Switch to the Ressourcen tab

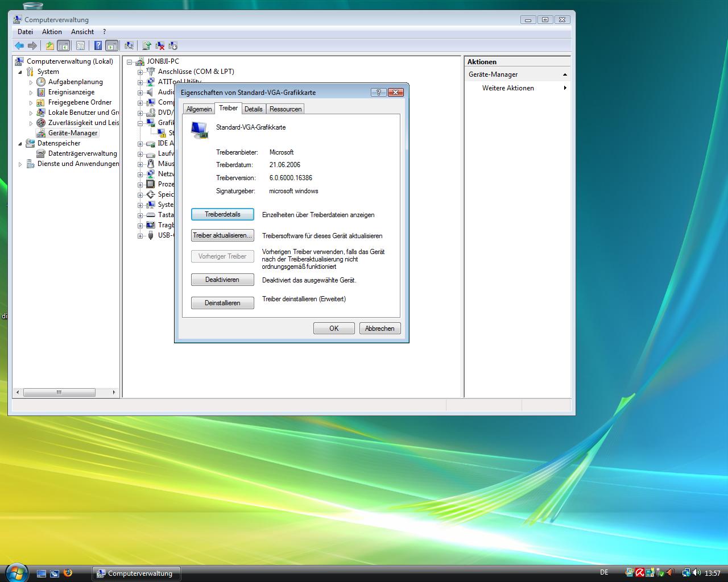[x=286, y=109]
